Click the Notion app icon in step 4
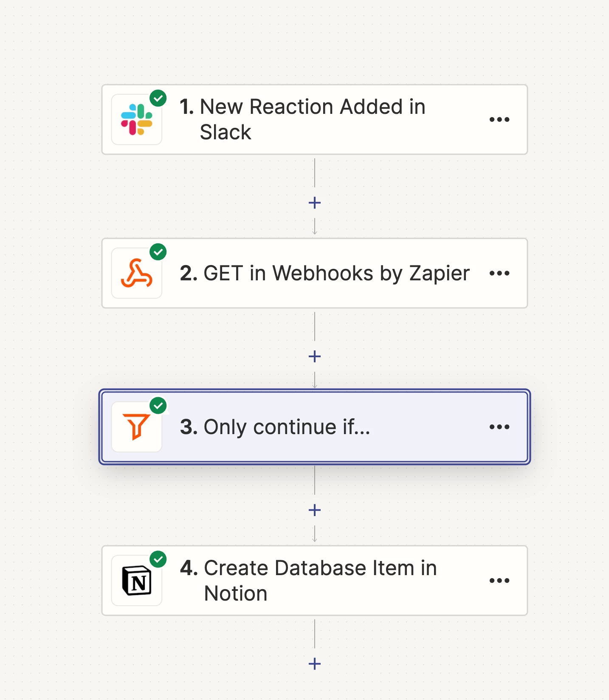This screenshot has width=609, height=700. click(136, 580)
